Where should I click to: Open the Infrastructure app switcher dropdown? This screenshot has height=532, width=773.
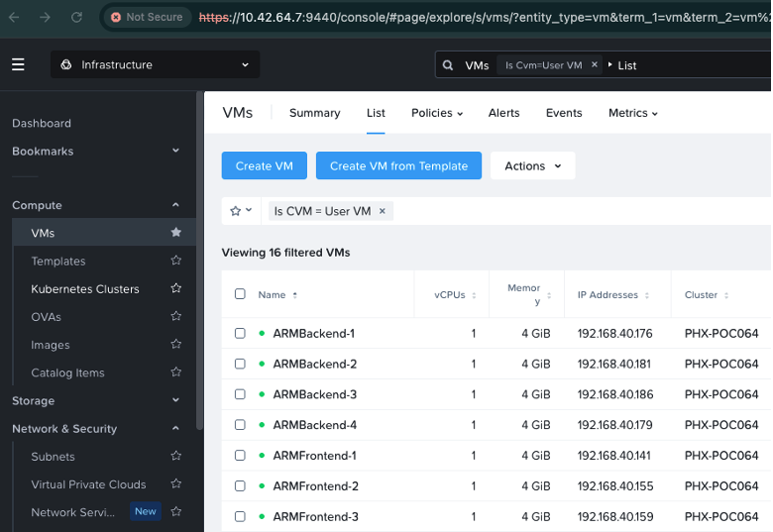pos(155,64)
